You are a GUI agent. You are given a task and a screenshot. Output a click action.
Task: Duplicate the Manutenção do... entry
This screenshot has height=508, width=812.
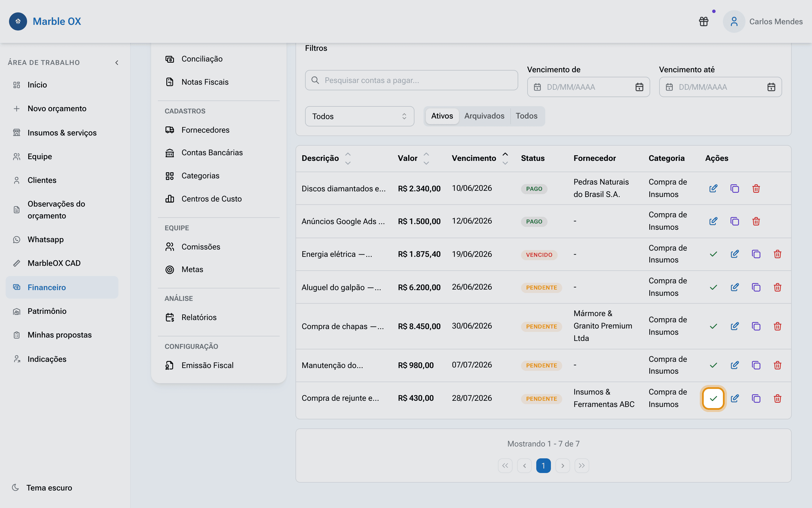point(756,365)
